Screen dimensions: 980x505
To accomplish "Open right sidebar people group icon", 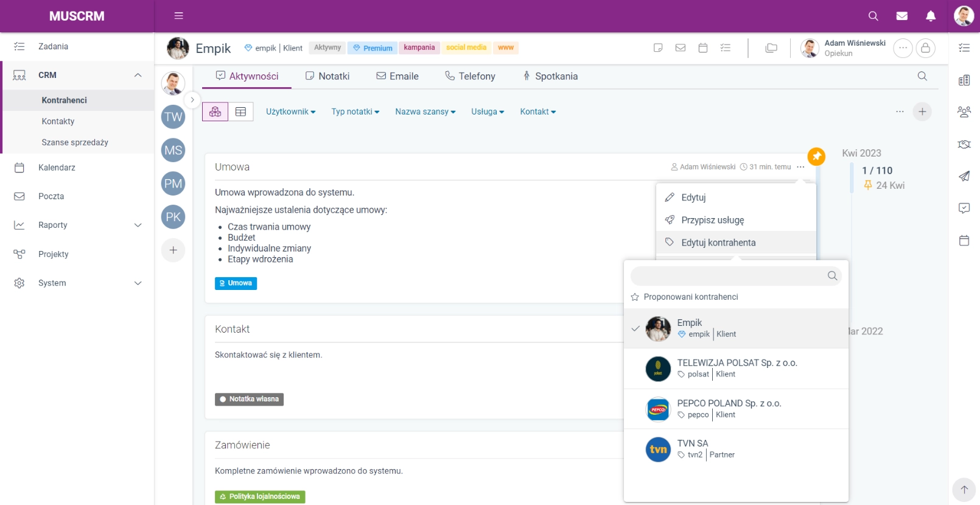I will coord(964,112).
